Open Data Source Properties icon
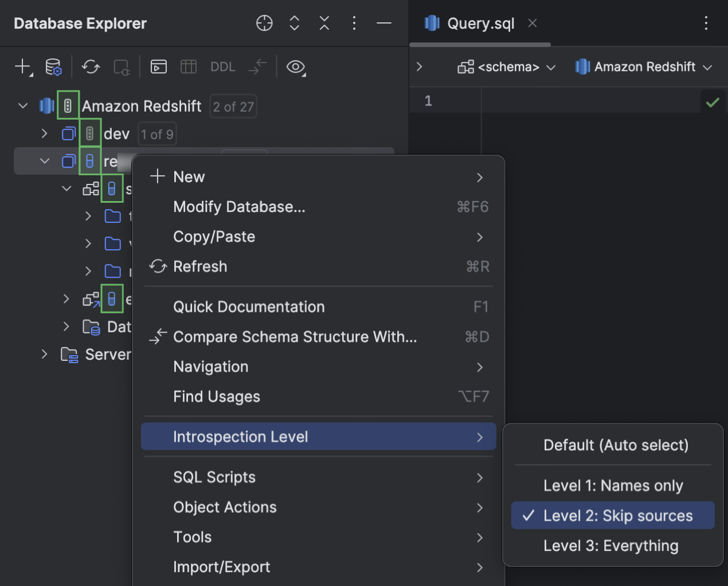This screenshot has width=728, height=586. pos(53,66)
